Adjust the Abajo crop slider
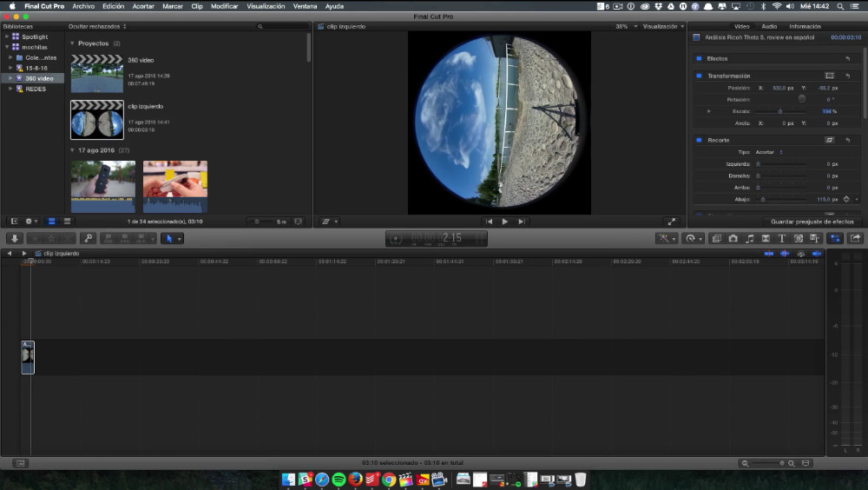 coord(763,199)
